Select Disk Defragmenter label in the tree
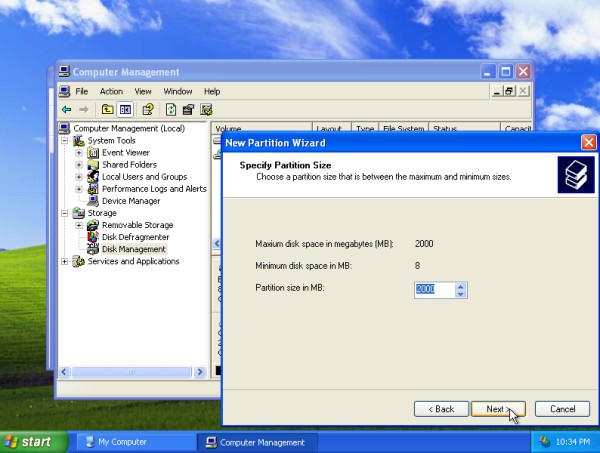 (x=135, y=237)
